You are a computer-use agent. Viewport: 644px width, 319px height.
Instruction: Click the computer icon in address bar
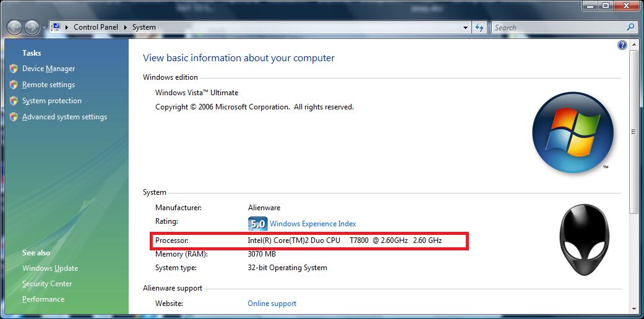click(x=56, y=27)
